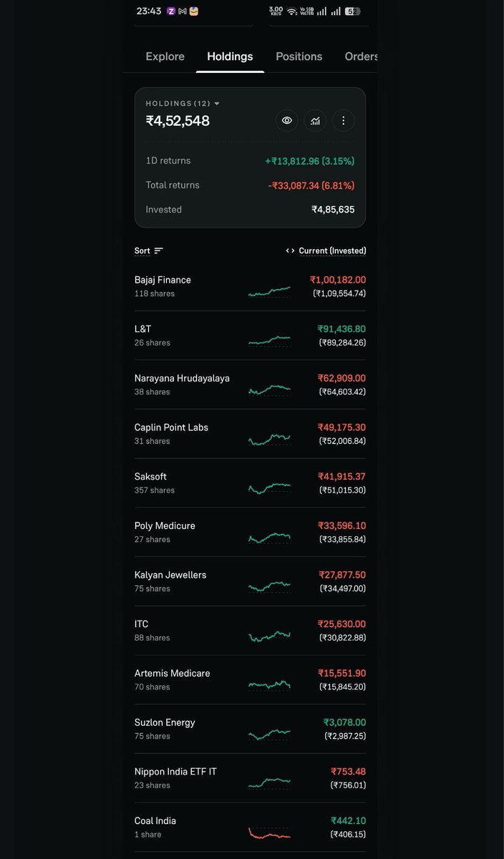This screenshot has width=504, height=859.
Task: Tap Saksoft sparkline chart
Action: pyautogui.click(x=269, y=487)
